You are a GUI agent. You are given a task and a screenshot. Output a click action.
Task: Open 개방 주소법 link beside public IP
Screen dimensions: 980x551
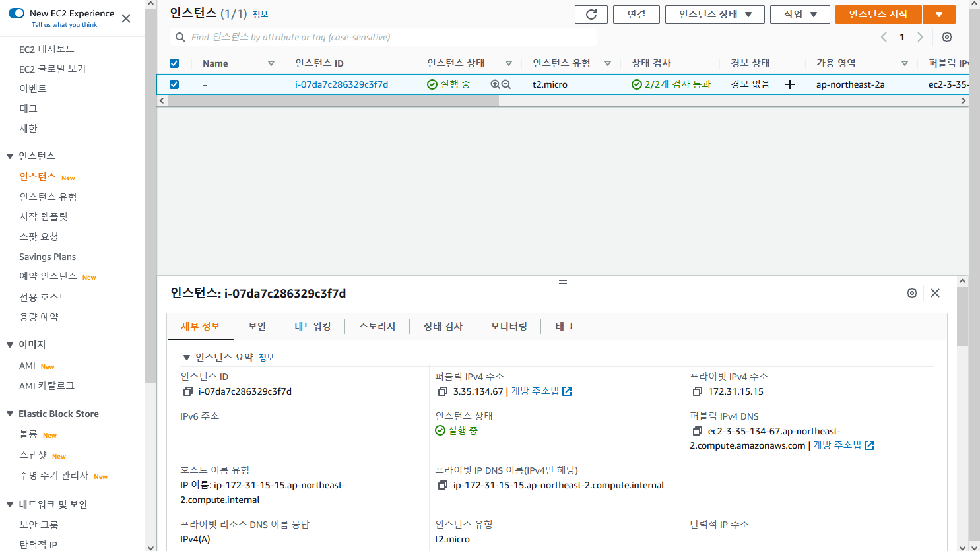pos(535,391)
